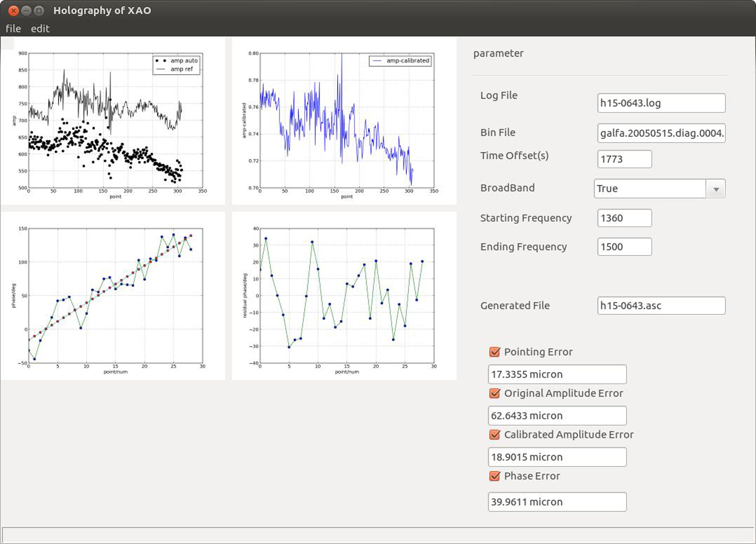This screenshot has width=756, height=544.
Task: Select the Starting Frequency field
Action: click(x=624, y=218)
